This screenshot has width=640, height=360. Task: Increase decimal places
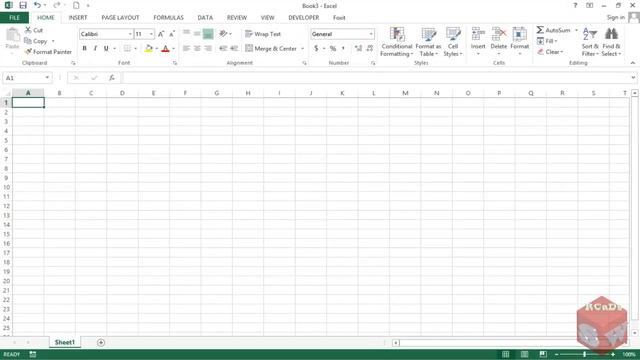pyautogui.click(x=358, y=49)
